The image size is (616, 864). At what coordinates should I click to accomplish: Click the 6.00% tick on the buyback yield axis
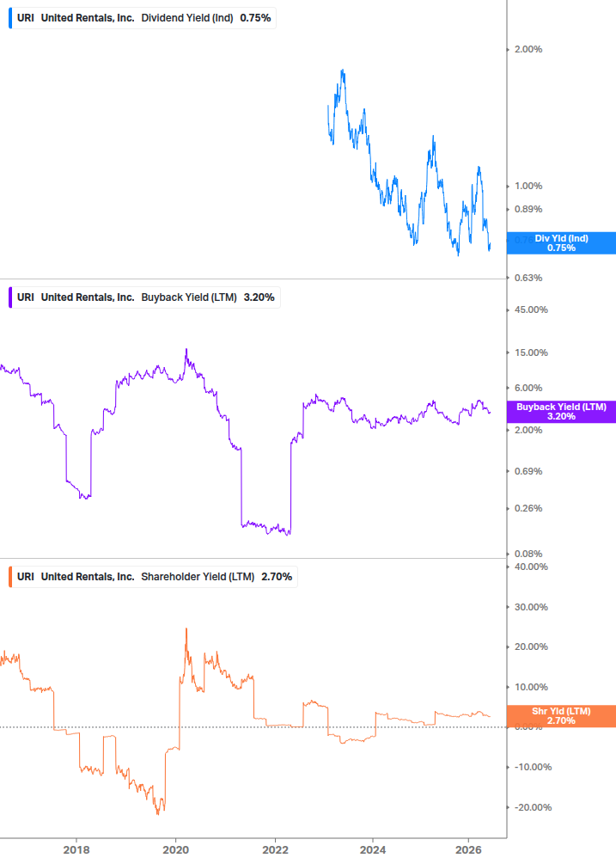528,388
